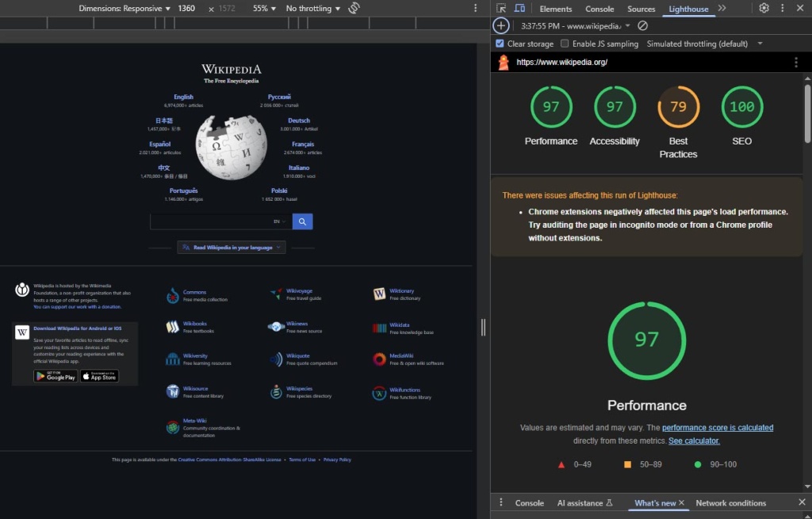The height and width of the screenshot is (519, 812).
Task: Rotate device orientation icon
Action: click(354, 8)
